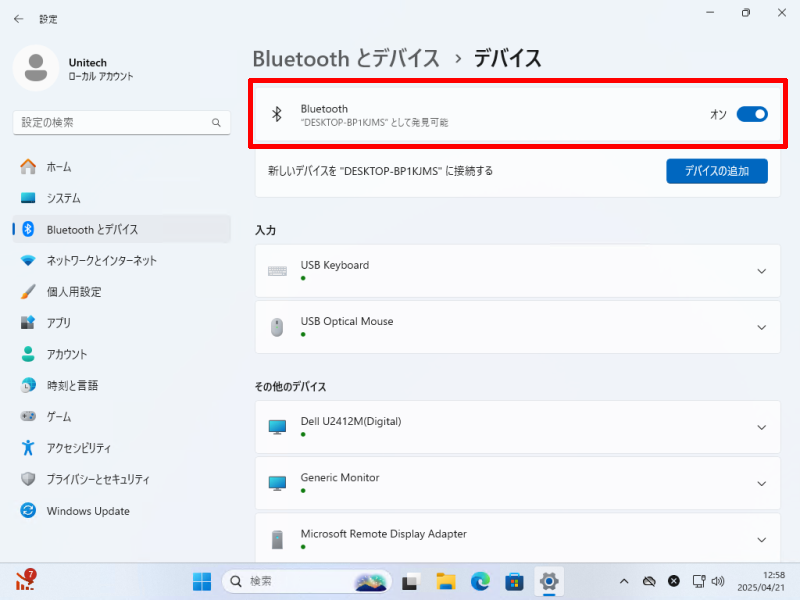Screen dimensions: 800x600
Task: Show hidden system tray icons
Action: pyautogui.click(x=624, y=581)
